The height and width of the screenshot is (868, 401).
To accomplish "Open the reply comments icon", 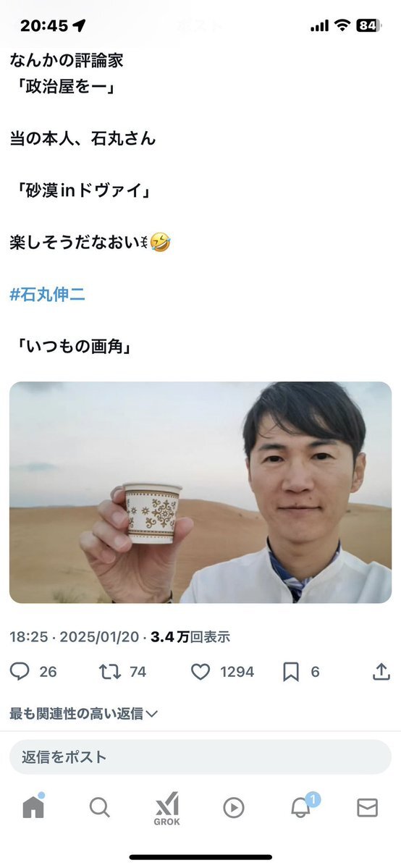I will [20, 672].
